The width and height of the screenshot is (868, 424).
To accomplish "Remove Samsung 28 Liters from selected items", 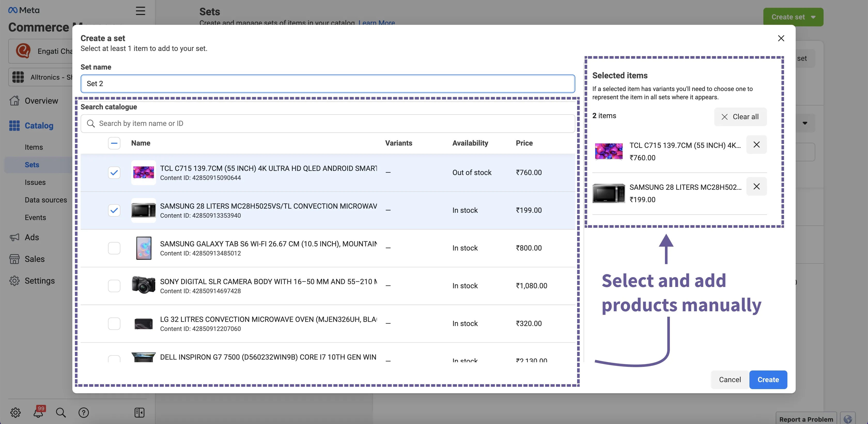I will (x=756, y=186).
